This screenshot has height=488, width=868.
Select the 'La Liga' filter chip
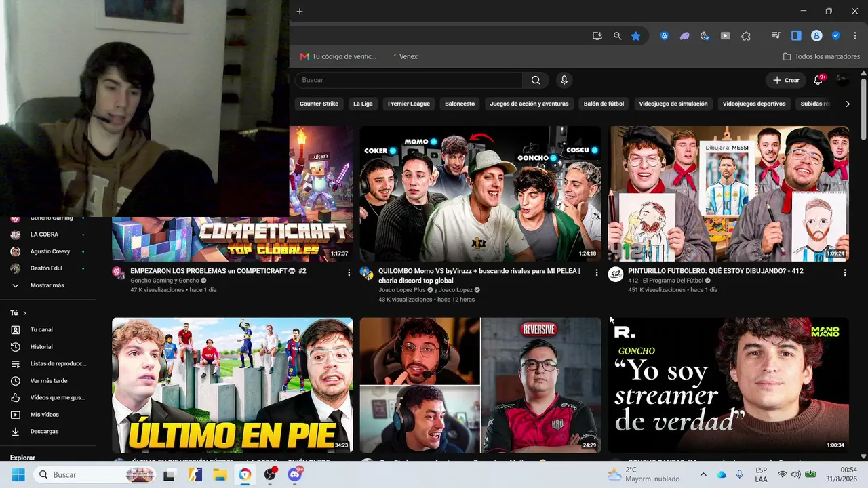click(x=363, y=104)
